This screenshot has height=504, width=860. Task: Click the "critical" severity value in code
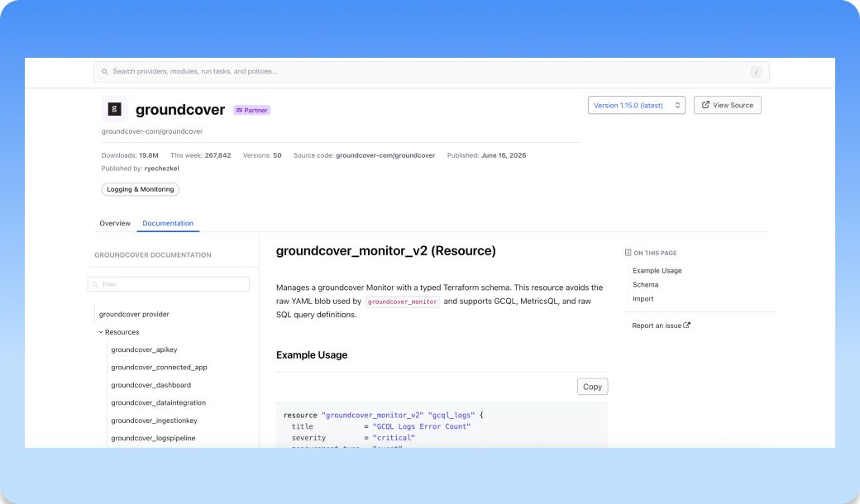(x=394, y=438)
